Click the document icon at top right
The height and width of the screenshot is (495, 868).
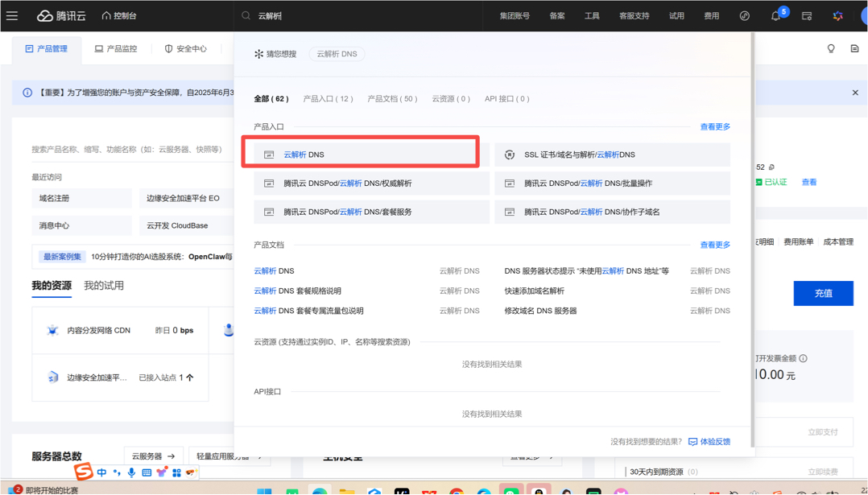click(854, 49)
